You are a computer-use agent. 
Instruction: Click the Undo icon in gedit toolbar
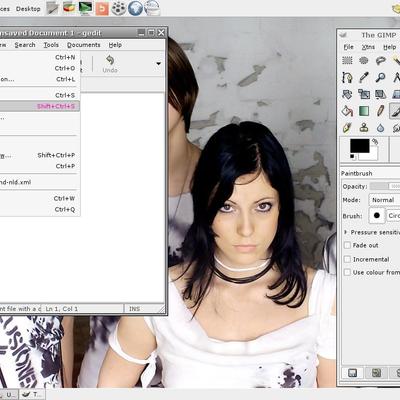click(x=110, y=64)
